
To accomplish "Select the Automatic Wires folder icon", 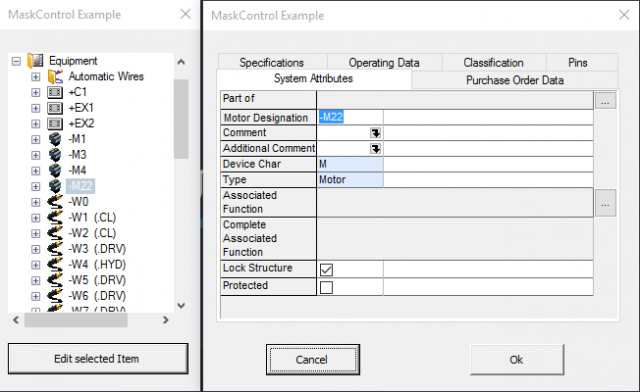I will [x=55, y=76].
